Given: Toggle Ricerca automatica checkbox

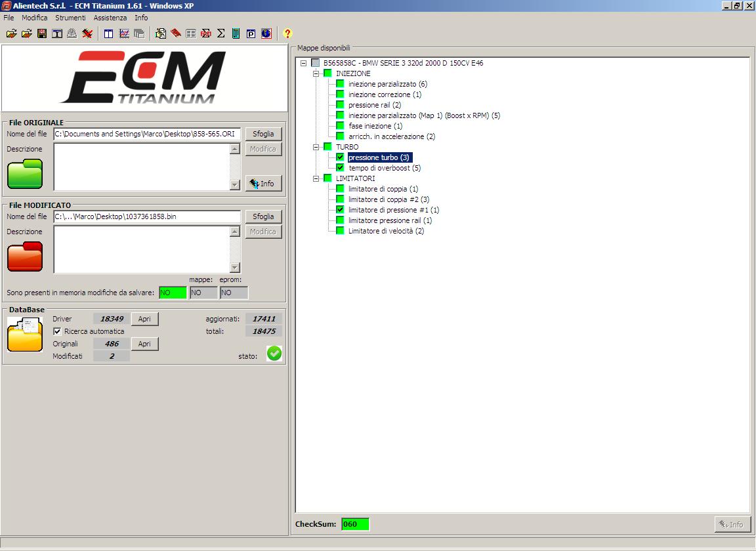Looking at the screenshot, I should pos(57,331).
